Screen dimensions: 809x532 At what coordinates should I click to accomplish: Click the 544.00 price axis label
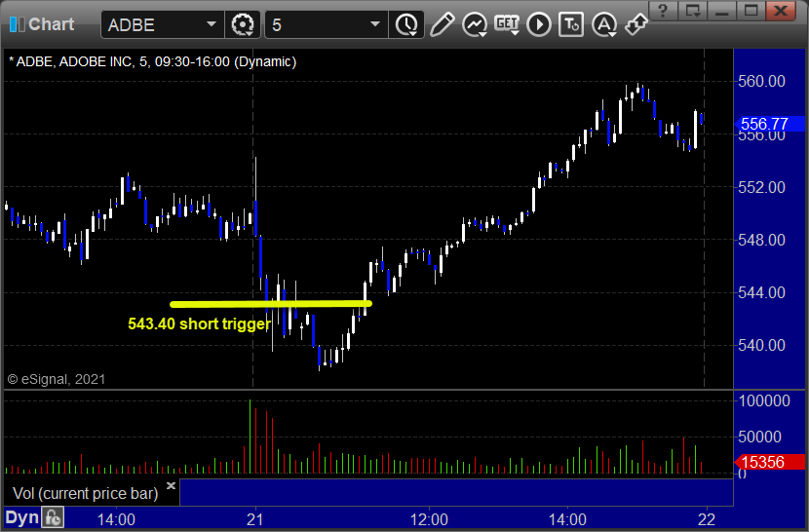click(761, 292)
